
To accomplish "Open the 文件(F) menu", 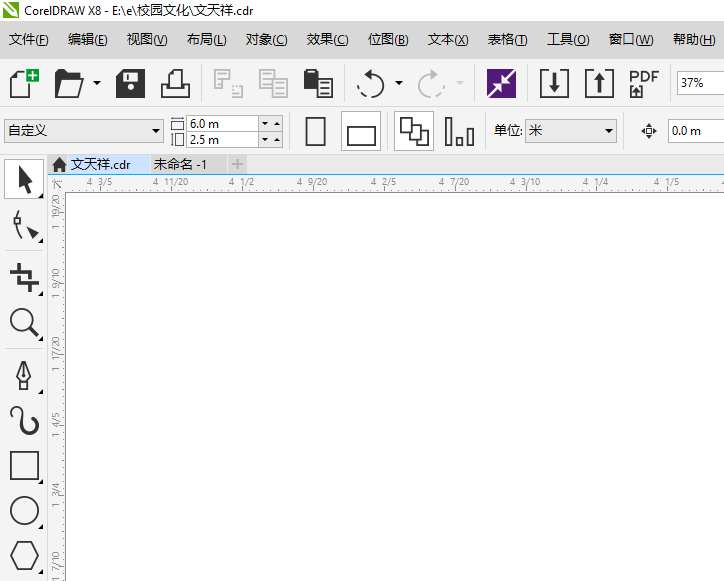I will tap(29, 40).
